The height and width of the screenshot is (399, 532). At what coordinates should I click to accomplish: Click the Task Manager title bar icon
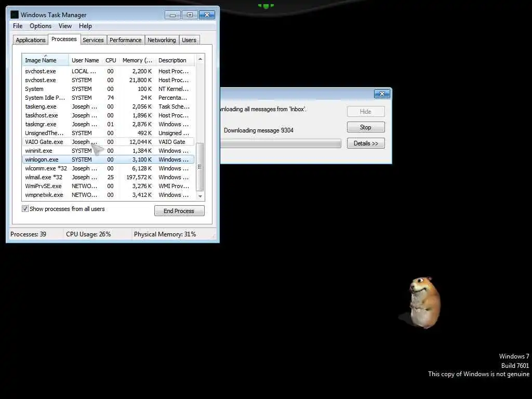point(14,15)
